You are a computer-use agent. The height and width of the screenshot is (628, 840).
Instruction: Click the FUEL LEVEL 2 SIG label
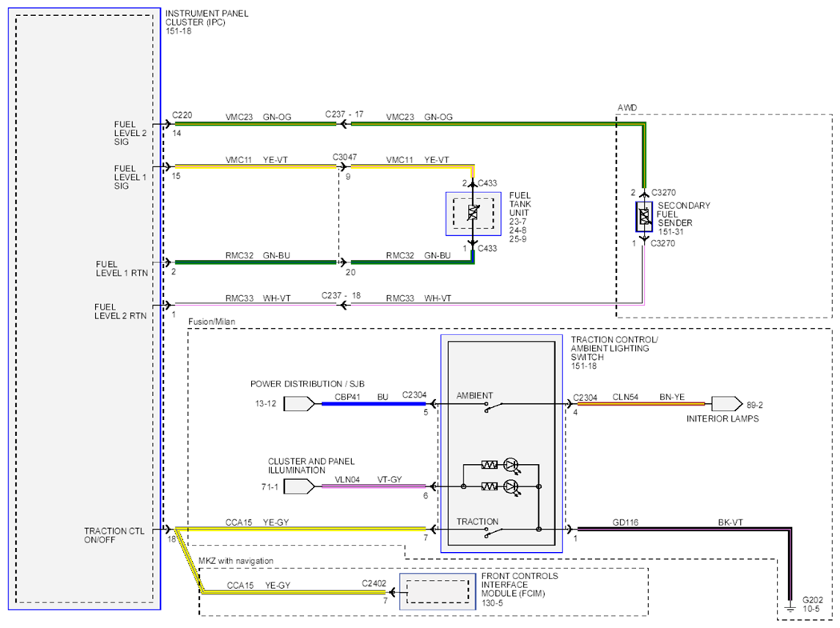pyautogui.click(x=130, y=133)
